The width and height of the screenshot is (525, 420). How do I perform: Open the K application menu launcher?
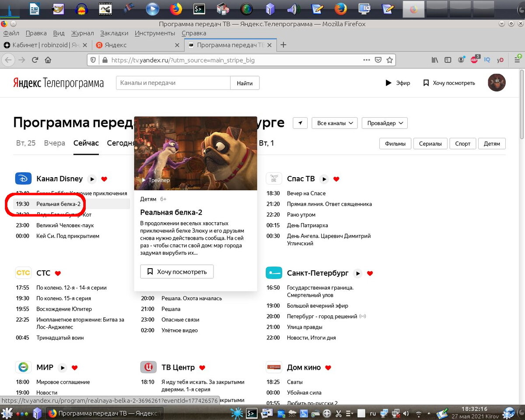[x=7, y=413]
